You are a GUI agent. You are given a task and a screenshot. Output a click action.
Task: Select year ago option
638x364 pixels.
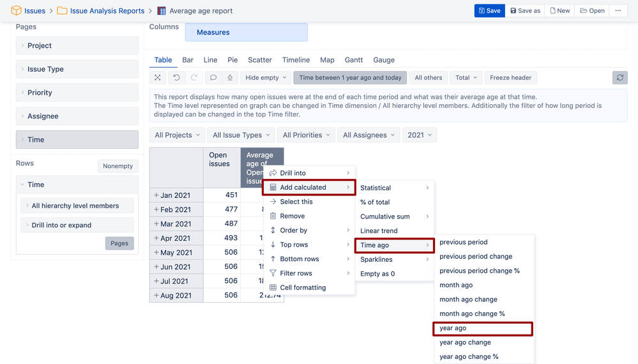point(483,328)
